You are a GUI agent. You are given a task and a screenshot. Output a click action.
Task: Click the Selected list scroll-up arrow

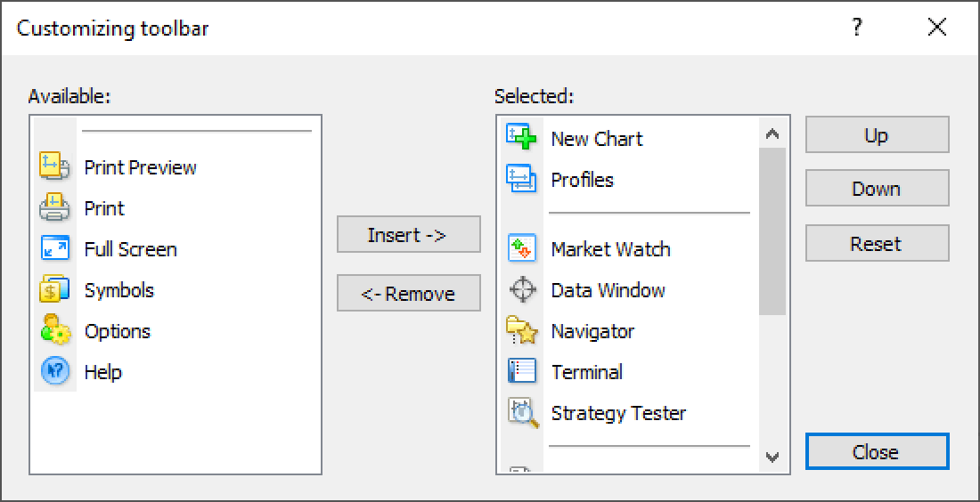pos(772,133)
